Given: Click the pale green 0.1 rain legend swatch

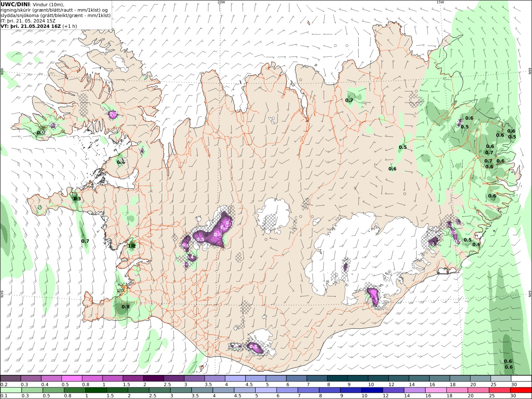Looking at the screenshot, I should point(11,390).
